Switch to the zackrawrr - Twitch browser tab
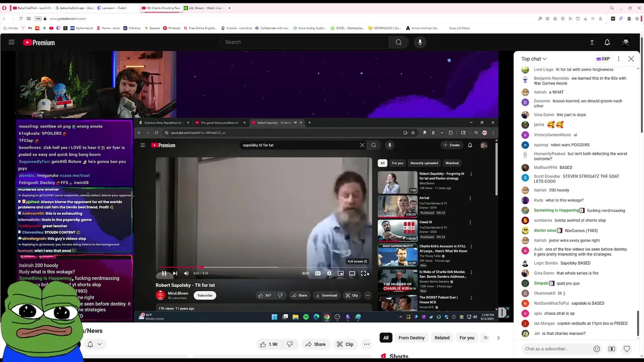Image resolution: width=644 pixels, height=362 pixels. click(118, 8)
